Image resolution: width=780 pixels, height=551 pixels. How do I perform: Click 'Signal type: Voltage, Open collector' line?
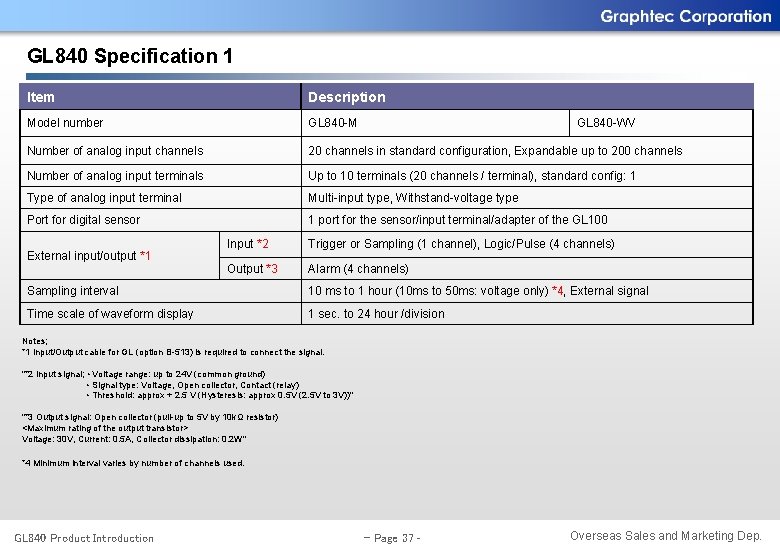pos(193,385)
